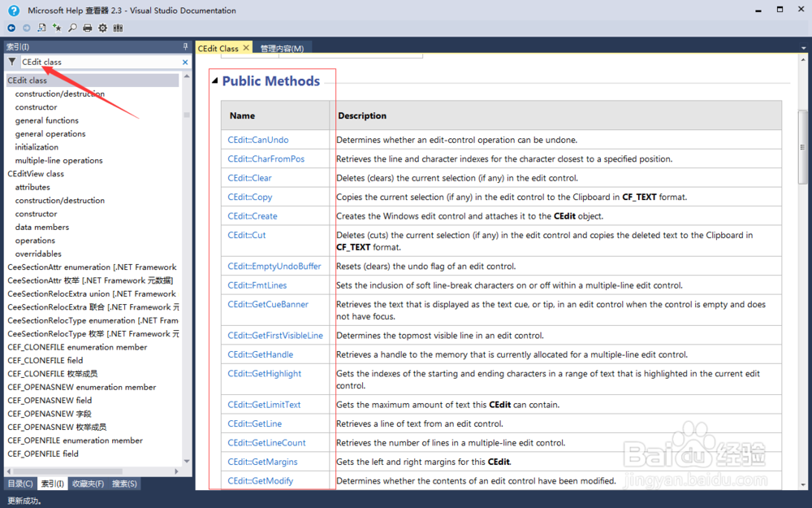This screenshot has width=812, height=508.
Task: Open viewer options gear icon
Action: (x=102, y=28)
